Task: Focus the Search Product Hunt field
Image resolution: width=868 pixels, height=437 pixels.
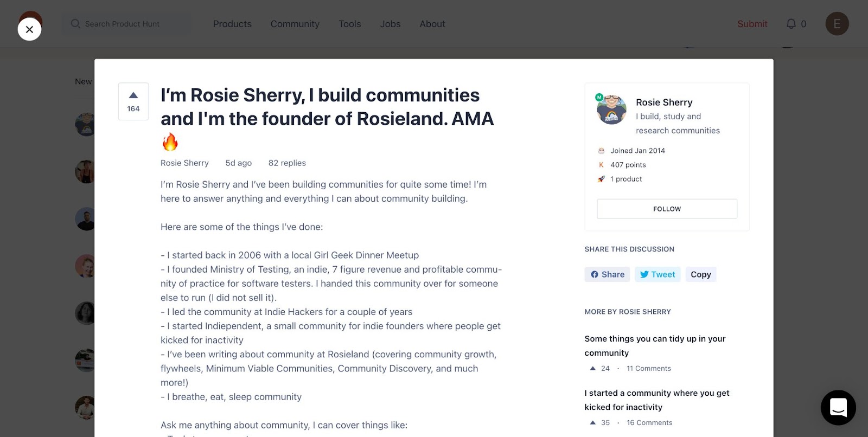Action: point(127,24)
